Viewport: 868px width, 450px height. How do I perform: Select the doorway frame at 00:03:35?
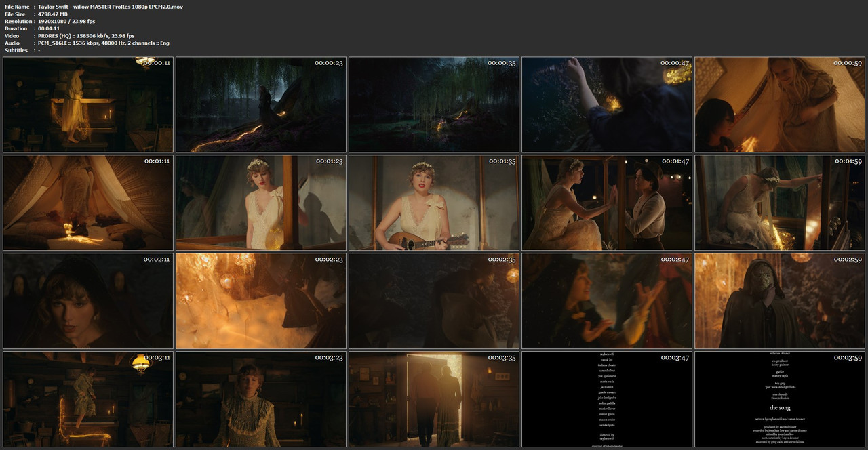pos(434,399)
